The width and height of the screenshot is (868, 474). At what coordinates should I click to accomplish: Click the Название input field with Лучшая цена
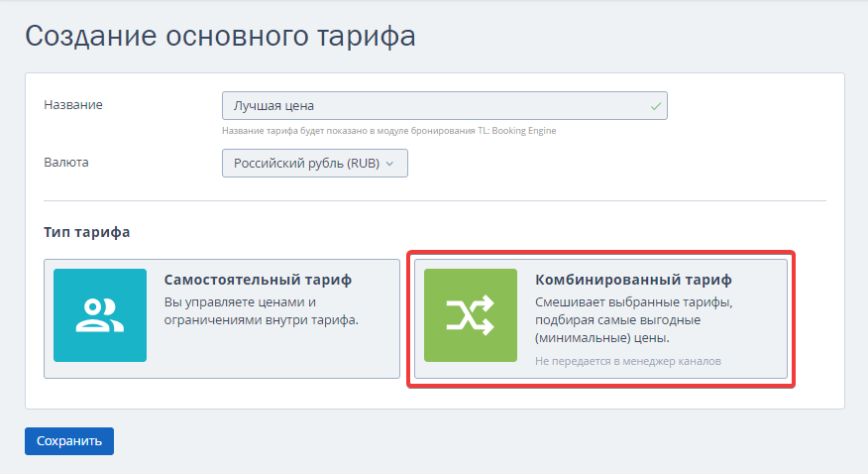[x=445, y=106]
